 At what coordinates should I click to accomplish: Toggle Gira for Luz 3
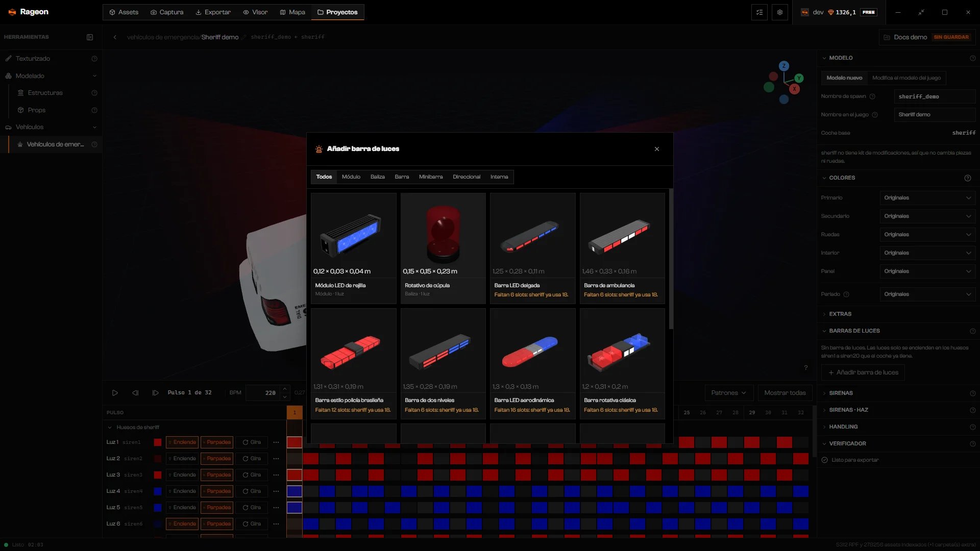click(252, 475)
